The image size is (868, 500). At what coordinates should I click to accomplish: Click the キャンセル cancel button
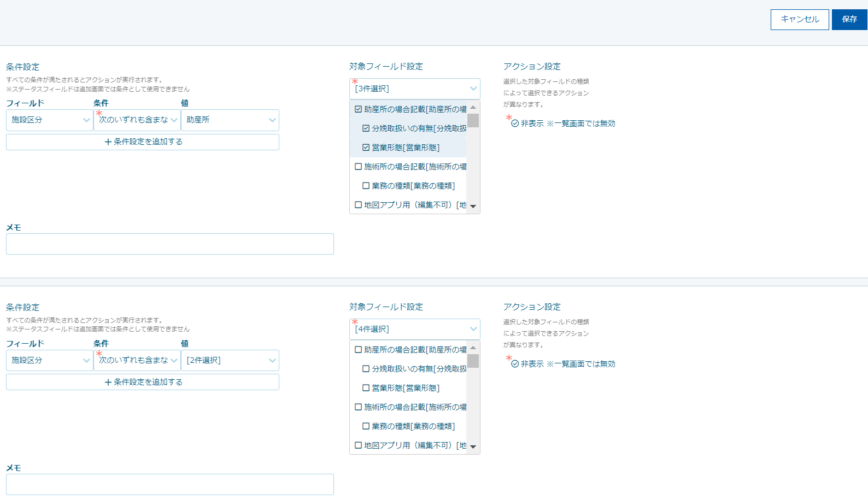799,20
